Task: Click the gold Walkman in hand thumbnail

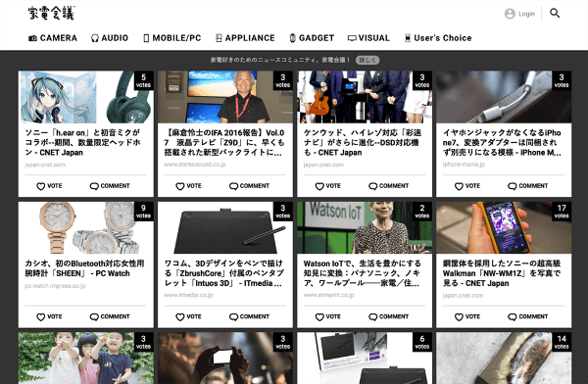Action: pos(504,228)
